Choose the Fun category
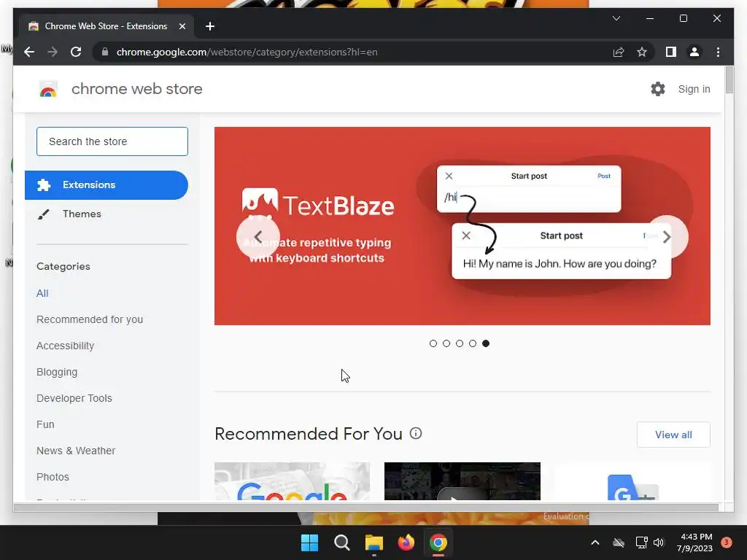This screenshot has width=747, height=560. (45, 424)
